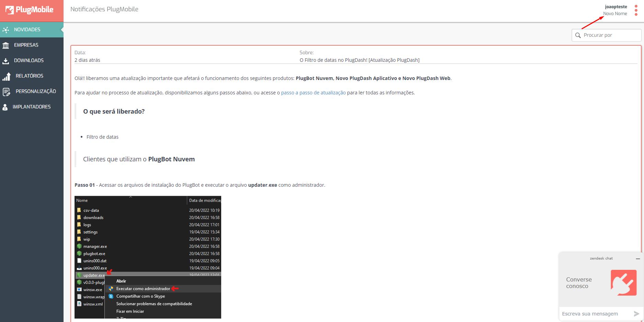
Task: Open the Personalização sidebar section
Action: pyautogui.click(x=32, y=91)
